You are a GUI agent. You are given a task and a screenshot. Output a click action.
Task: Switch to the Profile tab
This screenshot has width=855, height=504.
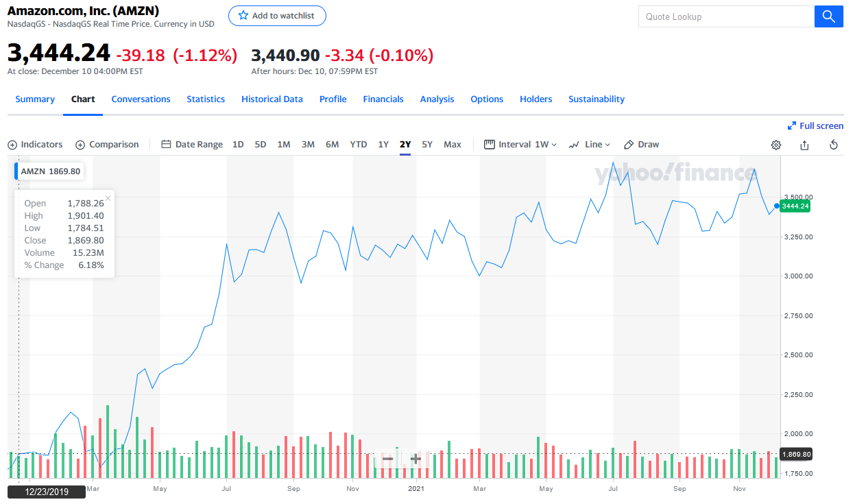[333, 99]
